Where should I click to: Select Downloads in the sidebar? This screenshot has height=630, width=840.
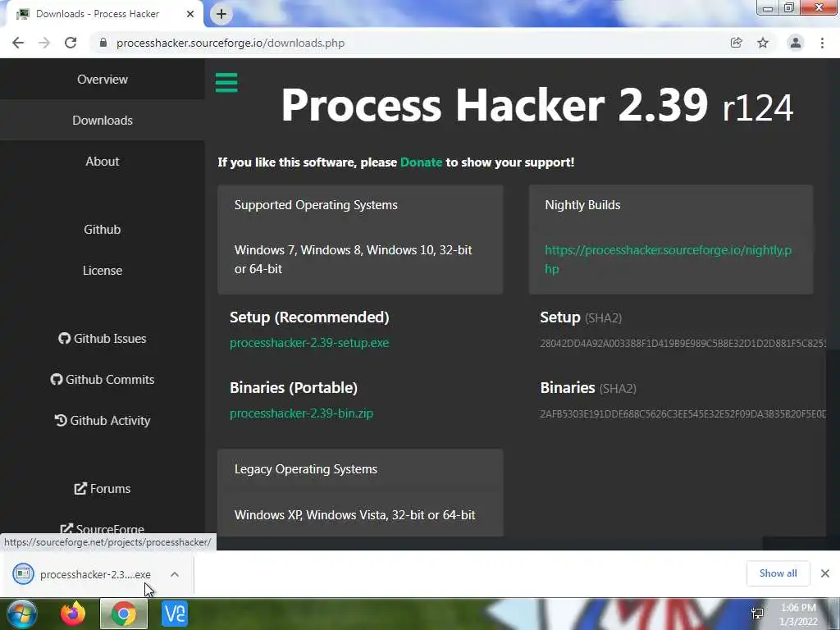103,120
